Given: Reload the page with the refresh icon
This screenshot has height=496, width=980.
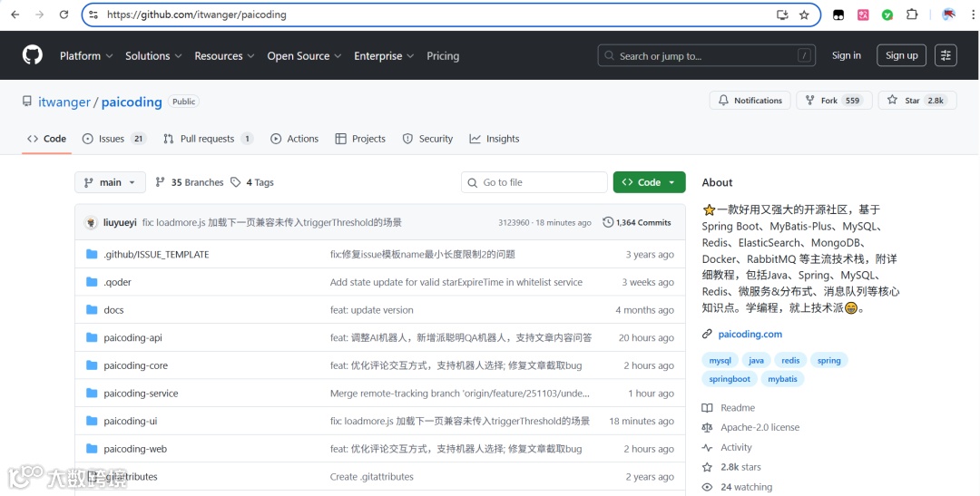Looking at the screenshot, I should 64,15.
